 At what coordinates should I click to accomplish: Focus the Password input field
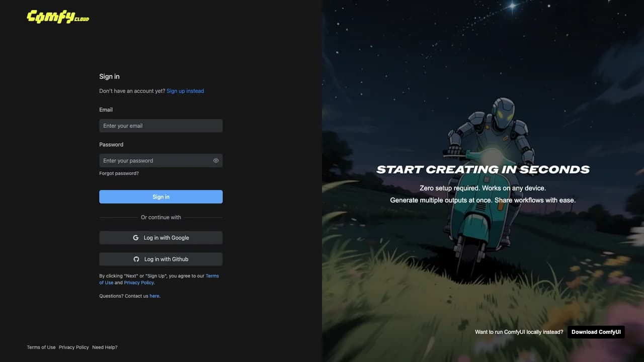(x=161, y=160)
